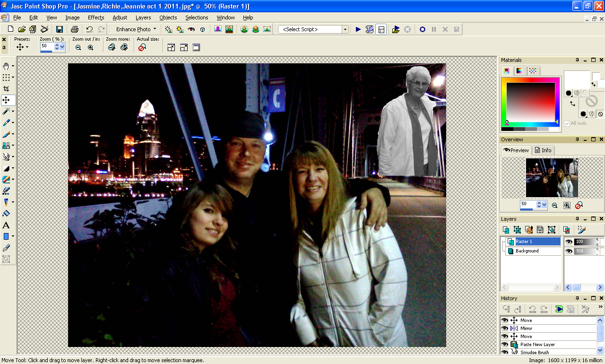Screen dimensions: 605x364
Task: Toggle eye on Paste New Layer history step
Action: click(x=505, y=344)
